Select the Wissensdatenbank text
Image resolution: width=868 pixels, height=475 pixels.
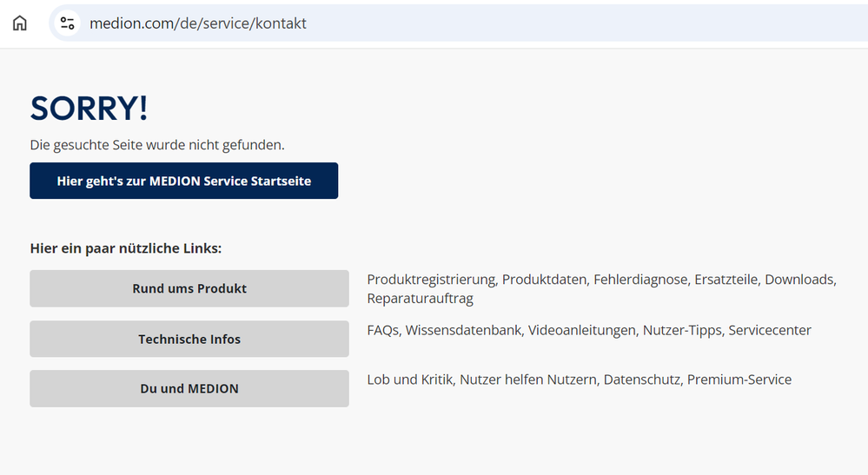462,330
